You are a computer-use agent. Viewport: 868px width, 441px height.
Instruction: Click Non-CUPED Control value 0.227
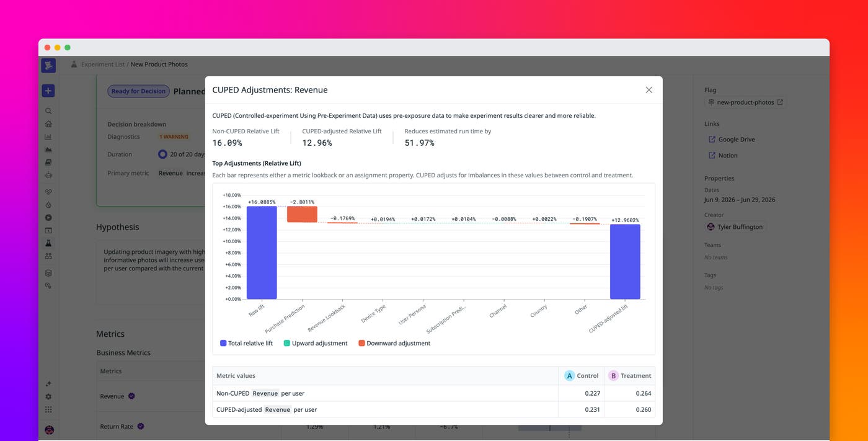click(x=591, y=393)
